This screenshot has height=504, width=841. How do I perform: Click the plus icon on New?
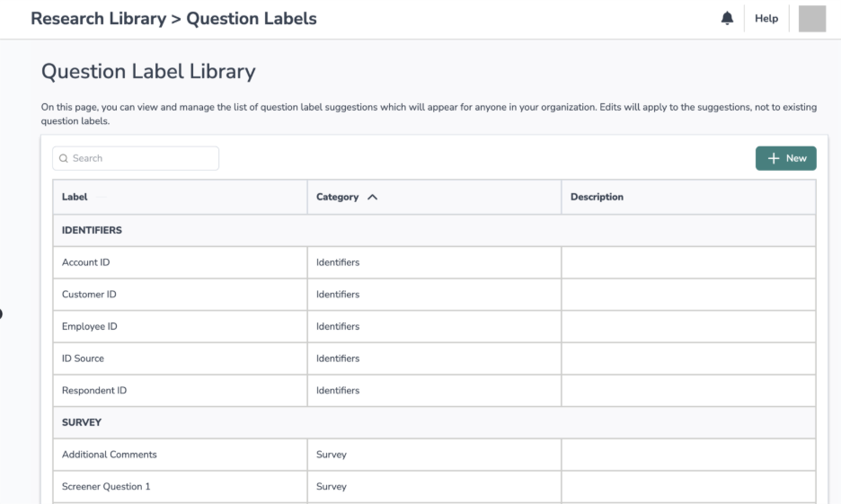coord(773,158)
